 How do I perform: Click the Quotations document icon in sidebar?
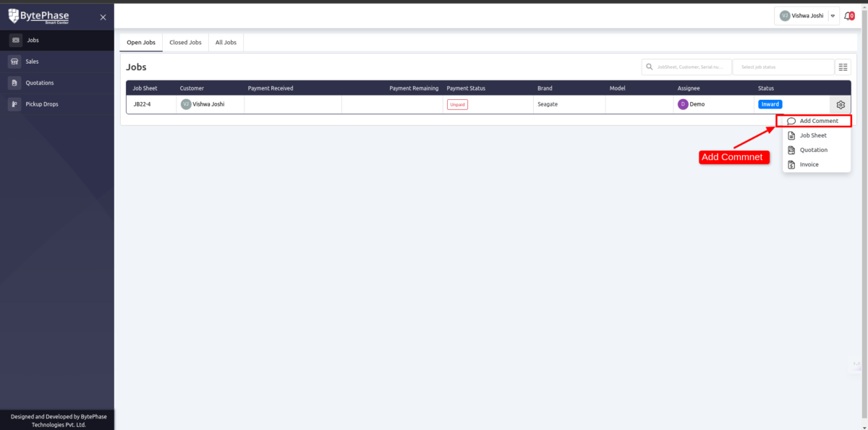(15, 83)
